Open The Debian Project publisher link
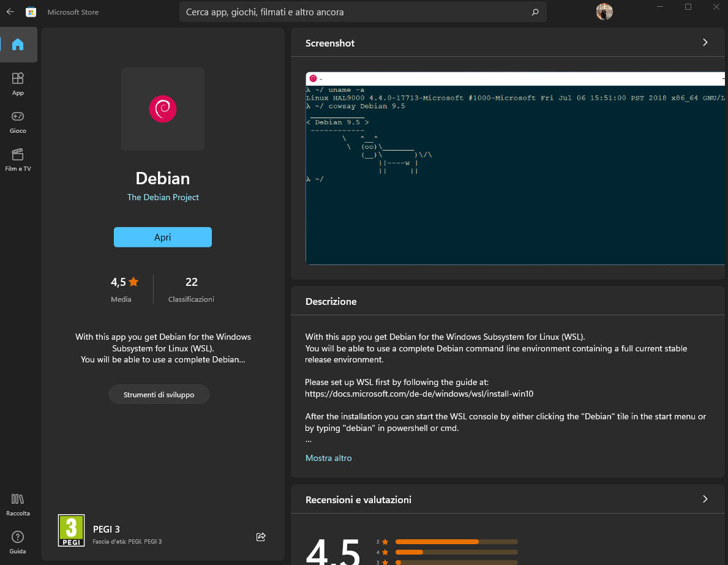 163,197
